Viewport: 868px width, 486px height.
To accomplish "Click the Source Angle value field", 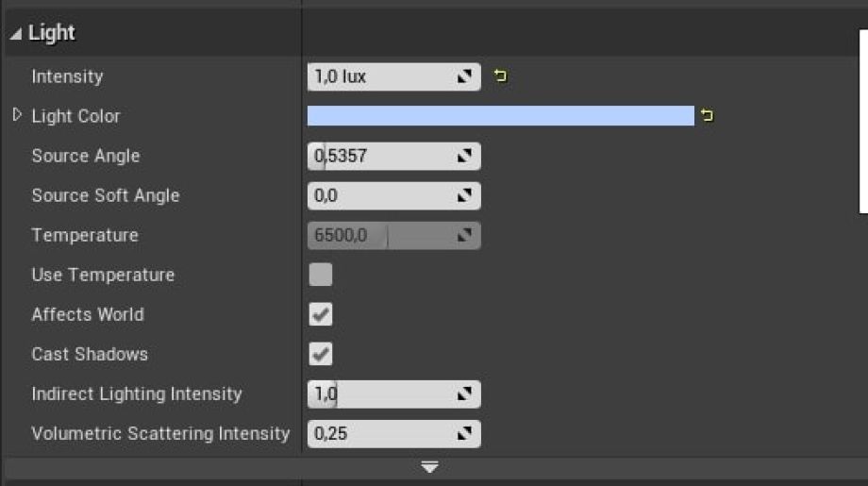I will click(377, 156).
